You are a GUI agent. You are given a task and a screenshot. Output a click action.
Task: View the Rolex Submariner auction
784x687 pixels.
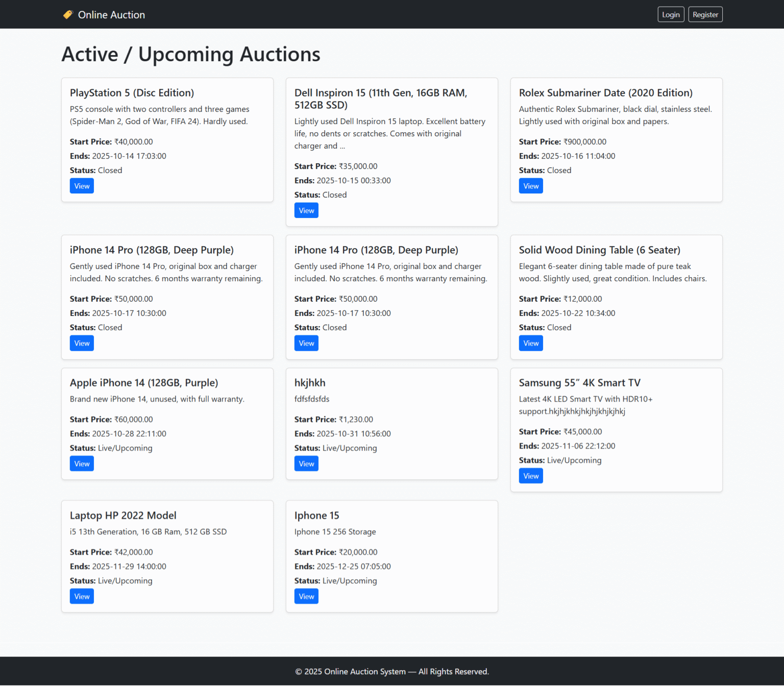point(531,186)
